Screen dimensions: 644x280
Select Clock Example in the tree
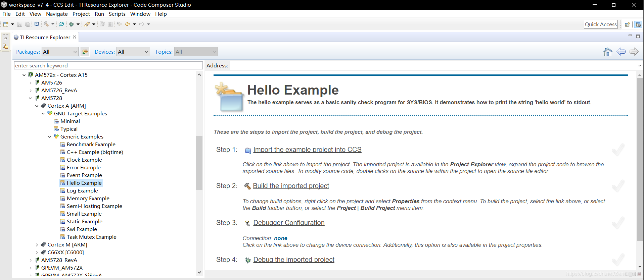pos(84,160)
